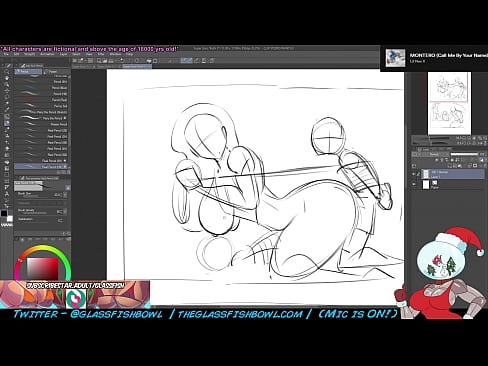
Task: Open the layer blending mode dropdown
Action: click(x=434, y=154)
